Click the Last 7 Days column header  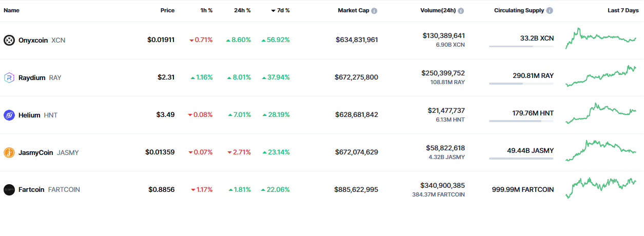[x=623, y=10]
